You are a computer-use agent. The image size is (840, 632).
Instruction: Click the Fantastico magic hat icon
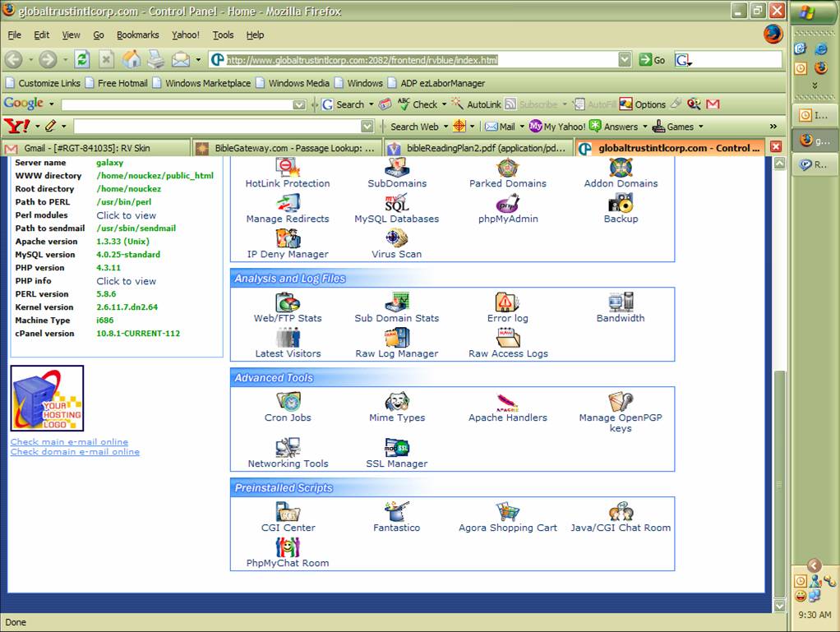point(396,512)
